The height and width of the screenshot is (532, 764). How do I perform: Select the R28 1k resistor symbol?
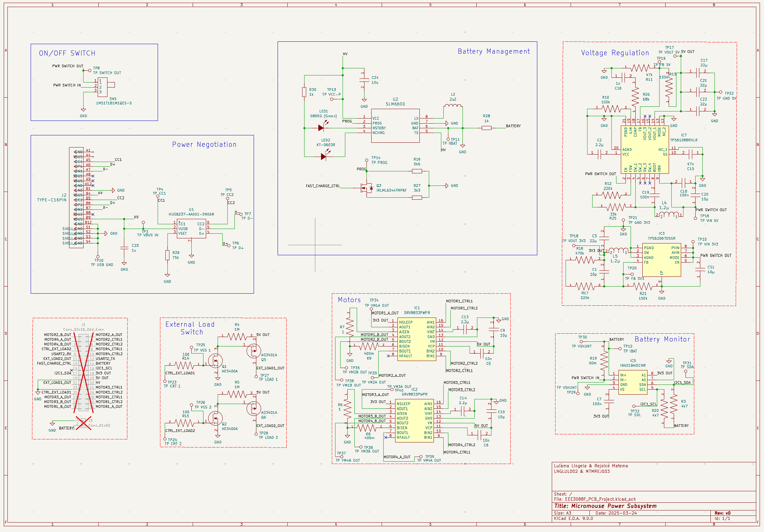coord(486,128)
